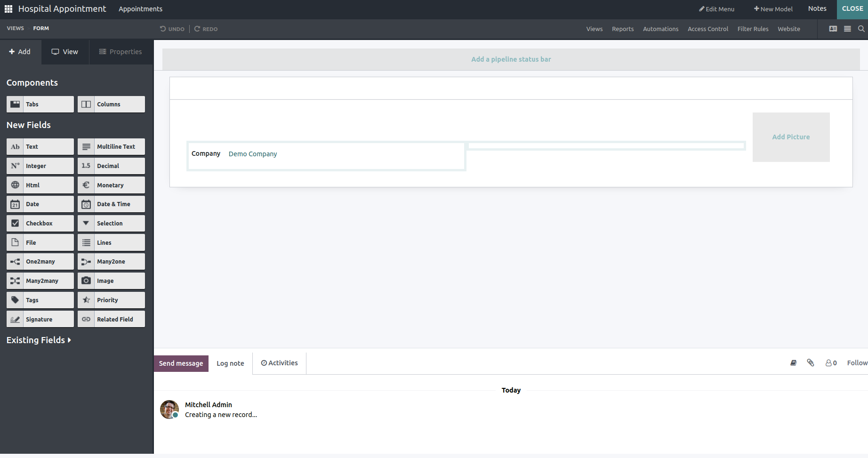This screenshot has width=868, height=458.
Task: Switch to form view icon
Action: click(833, 29)
